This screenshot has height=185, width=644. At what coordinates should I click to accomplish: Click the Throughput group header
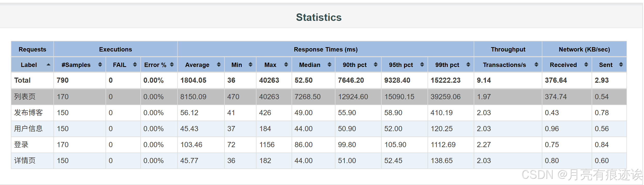point(508,49)
